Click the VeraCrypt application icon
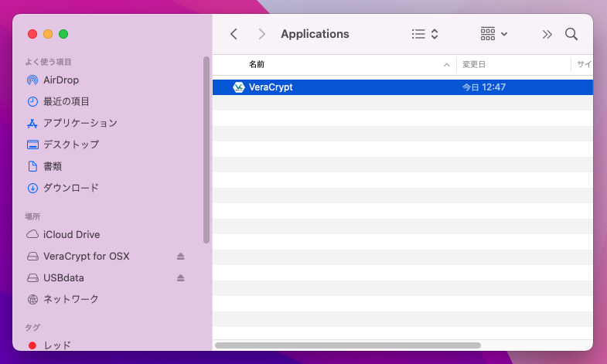The image size is (607, 364). pos(239,87)
